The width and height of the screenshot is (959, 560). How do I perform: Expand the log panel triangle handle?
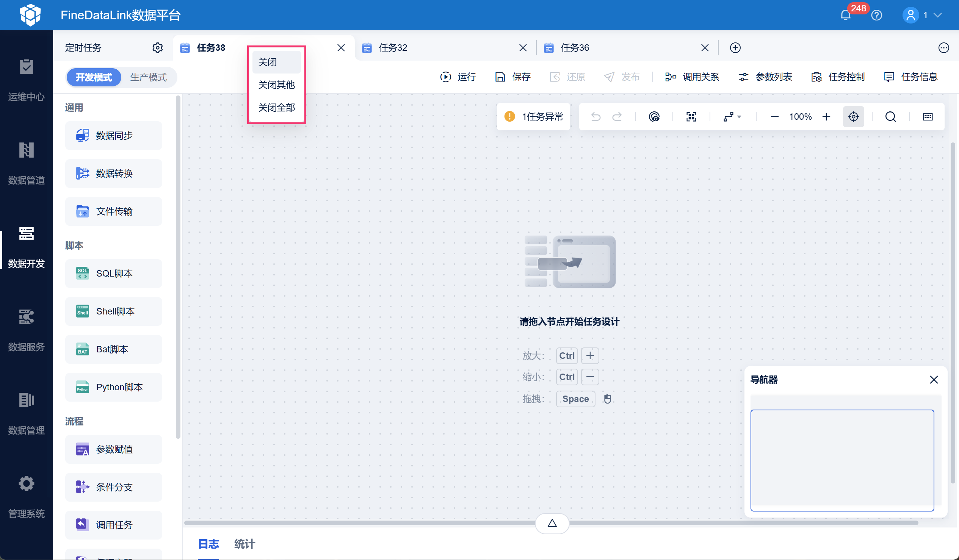(x=552, y=523)
